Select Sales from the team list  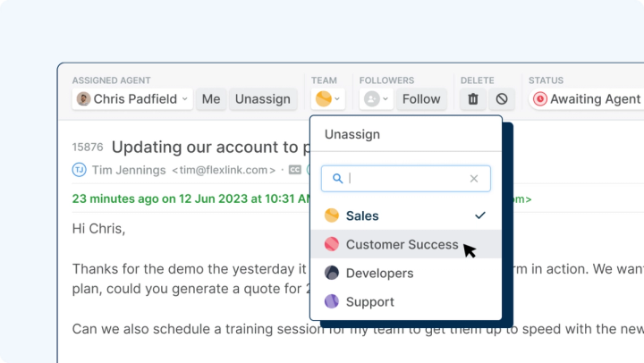362,215
